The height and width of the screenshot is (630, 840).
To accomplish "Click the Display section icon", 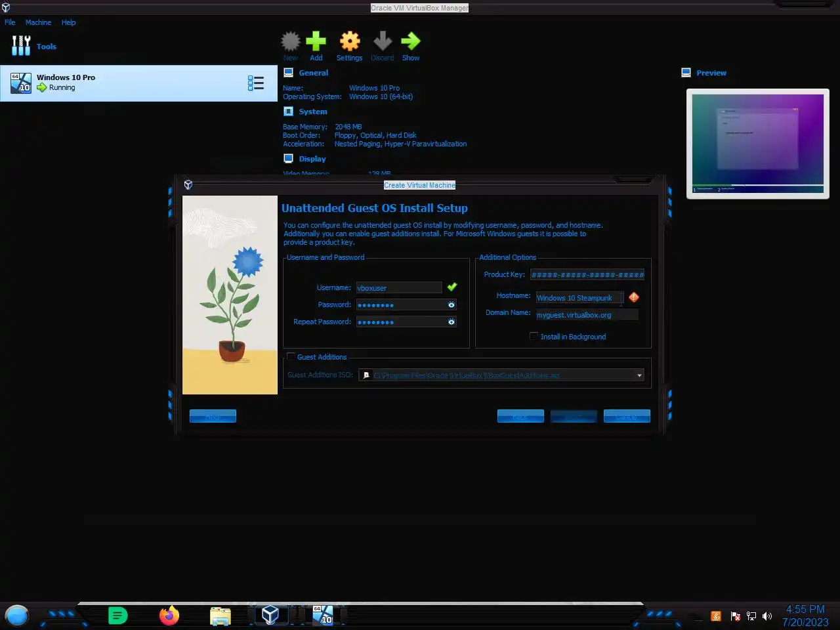I will tap(288, 159).
